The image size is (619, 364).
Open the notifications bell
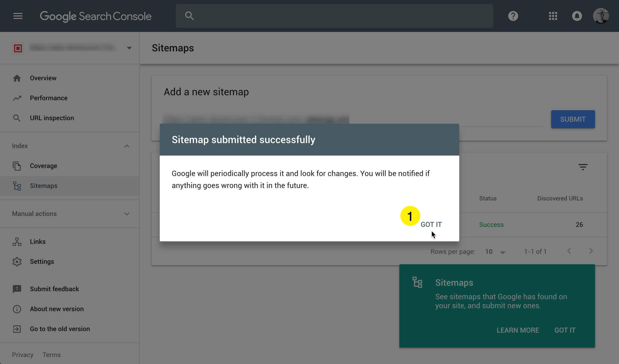pyautogui.click(x=577, y=16)
